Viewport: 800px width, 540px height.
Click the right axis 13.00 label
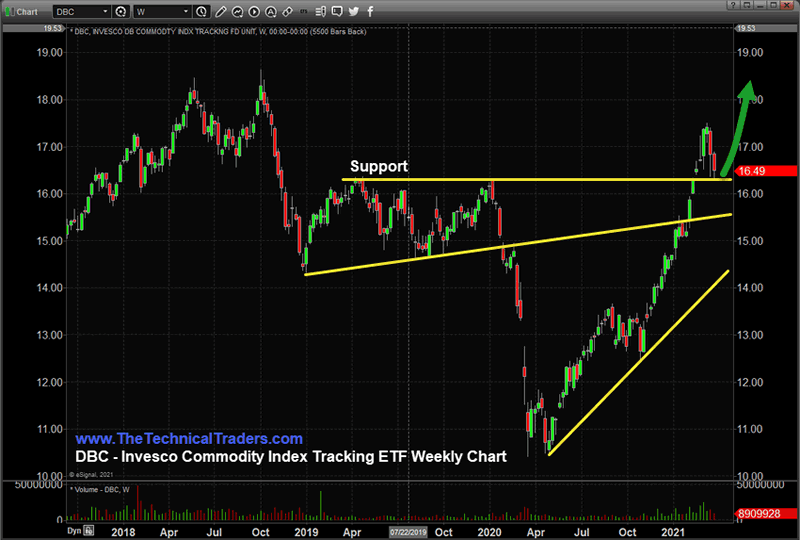click(750, 335)
